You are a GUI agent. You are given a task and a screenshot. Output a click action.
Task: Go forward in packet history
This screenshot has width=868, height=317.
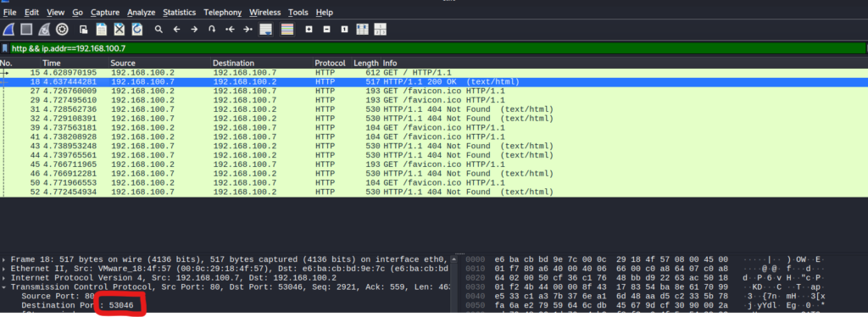pyautogui.click(x=194, y=30)
